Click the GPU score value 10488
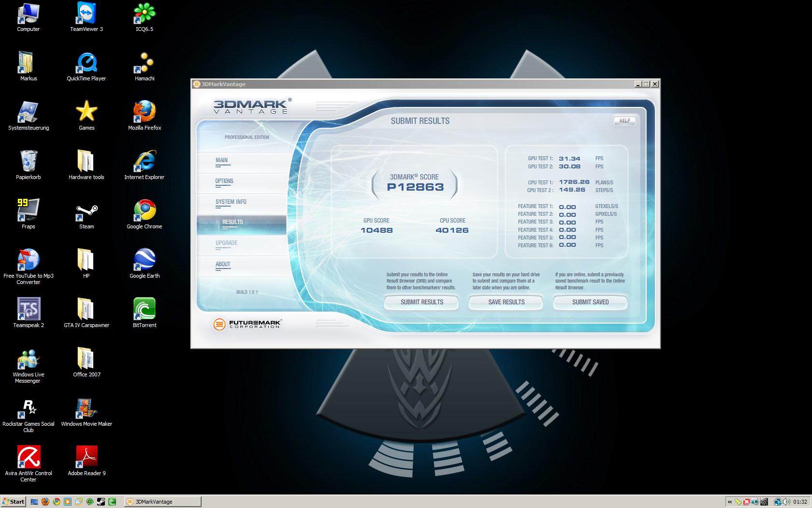Image resolution: width=812 pixels, height=508 pixels. tap(377, 230)
